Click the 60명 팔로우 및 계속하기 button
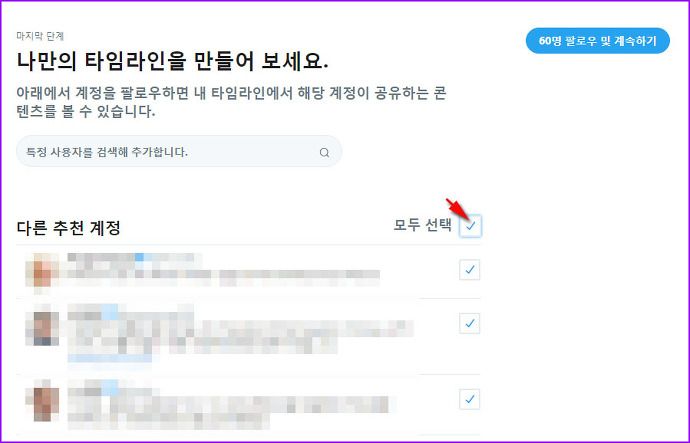The height and width of the screenshot is (443, 690). coord(598,41)
